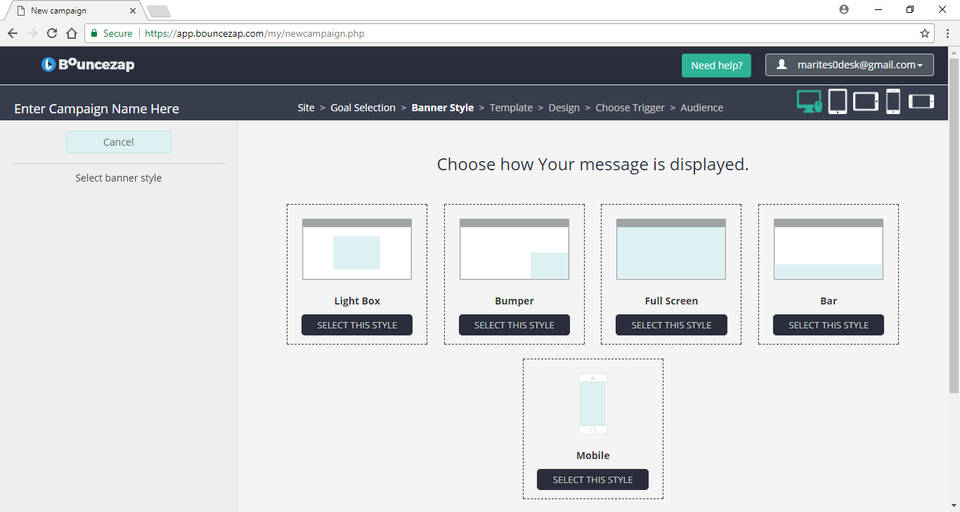Select the desktop preview icon
The width and height of the screenshot is (960, 512).
809,101
